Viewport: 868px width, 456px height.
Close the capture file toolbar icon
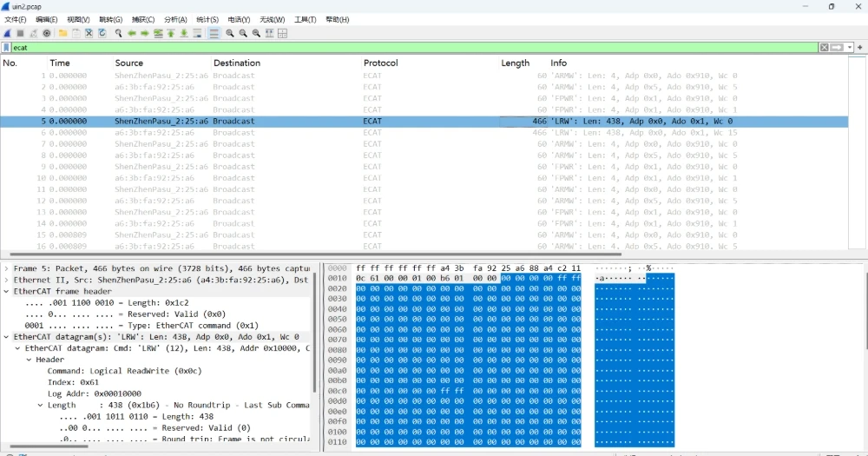(x=89, y=33)
